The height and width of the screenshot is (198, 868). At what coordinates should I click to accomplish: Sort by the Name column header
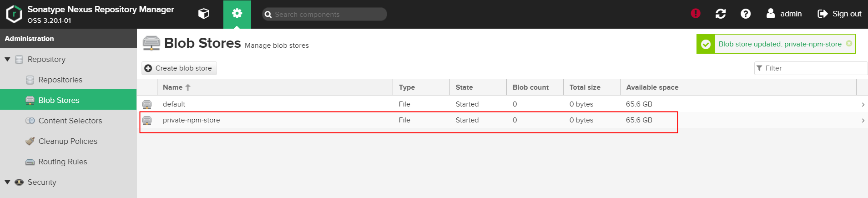pos(173,87)
